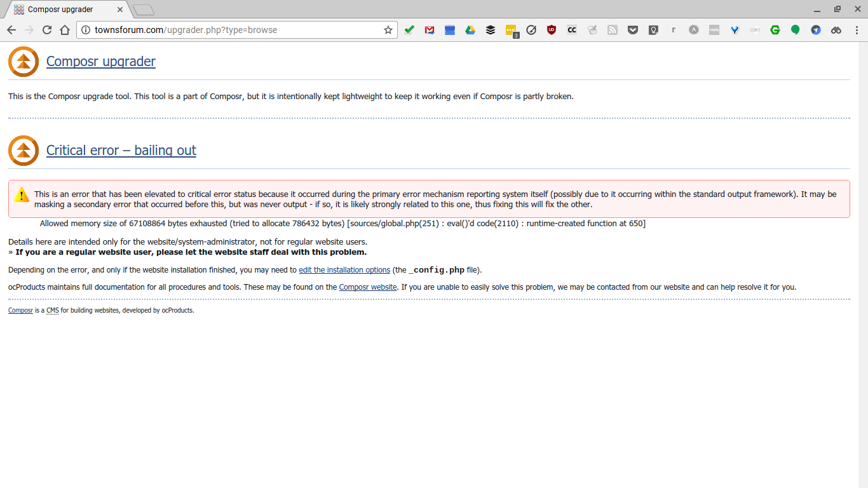Open the Pocket extension icon
This screenshot has height=488, width=868.
(x=633, y=30)
